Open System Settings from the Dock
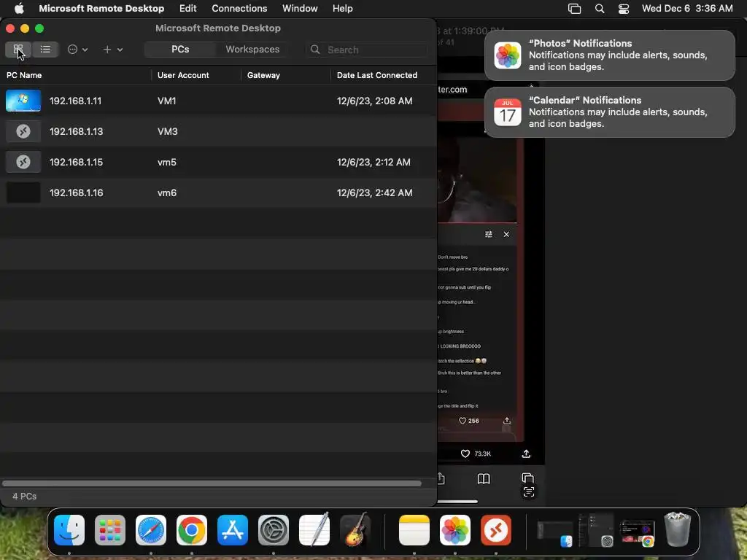747x560 pixels. pos(274,530)
